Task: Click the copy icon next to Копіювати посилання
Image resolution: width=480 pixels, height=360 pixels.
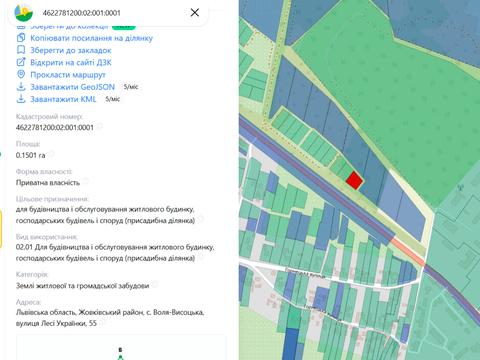Action: [21, 38]
